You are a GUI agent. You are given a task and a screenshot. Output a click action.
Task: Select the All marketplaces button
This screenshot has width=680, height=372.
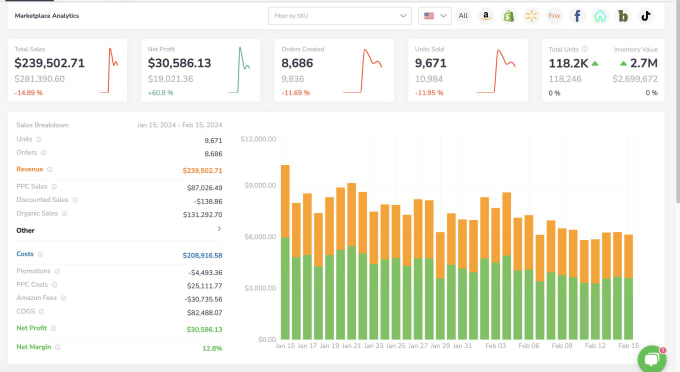pos(463,16)
